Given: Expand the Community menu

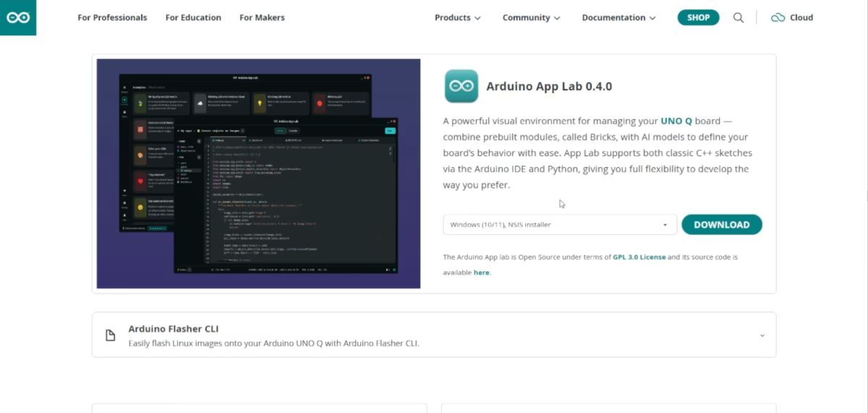Looking at the screenshot, I should tap(531, 17).
